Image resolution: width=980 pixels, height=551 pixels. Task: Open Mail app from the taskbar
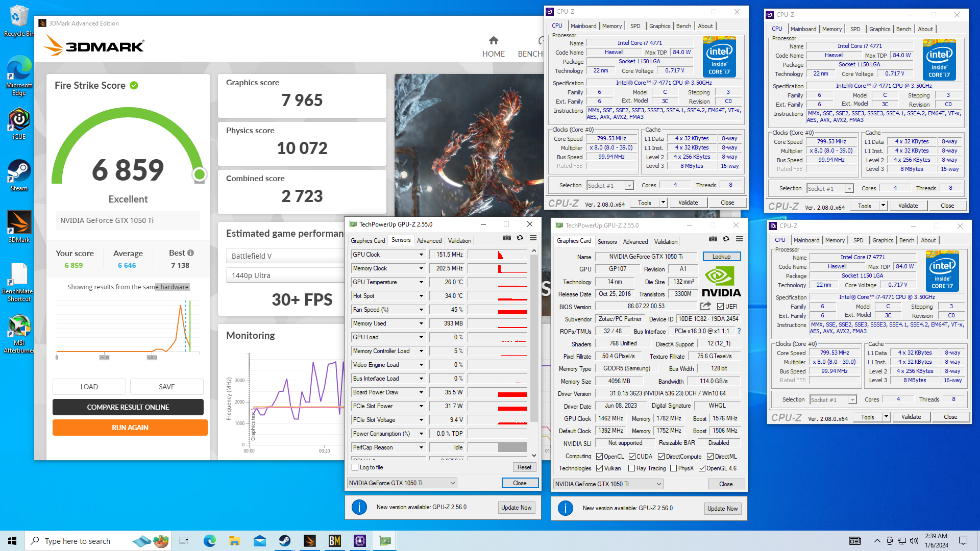[260, 541]
